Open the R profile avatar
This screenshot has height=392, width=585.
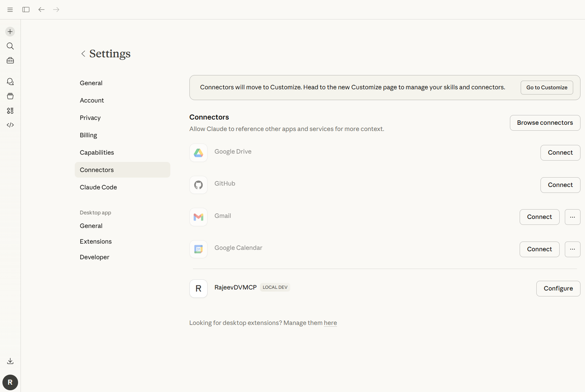coord(10,382)
